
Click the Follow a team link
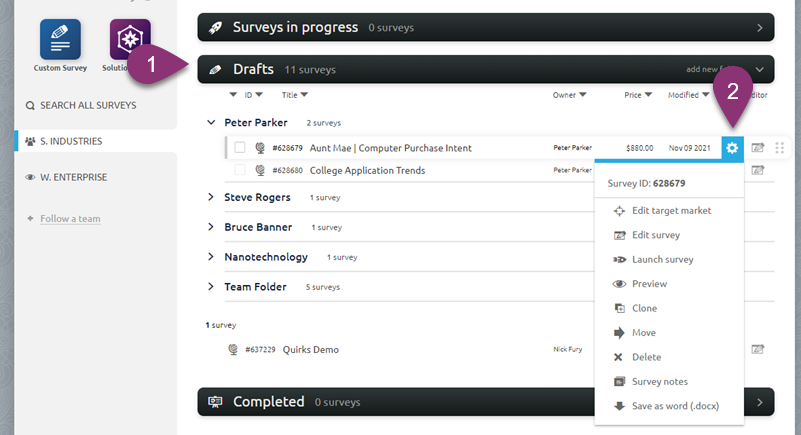point(70,218)
